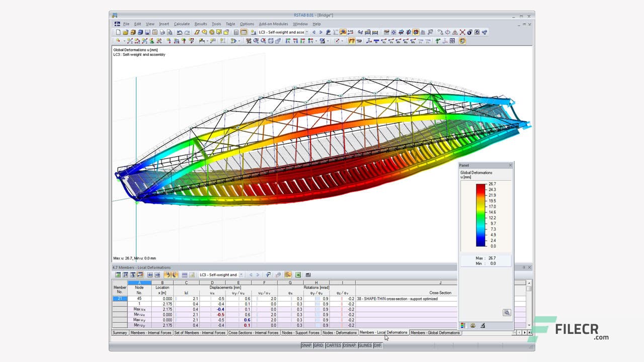Open the table's LC3 load case dropdown
Viewport: 644px width, 362px height.
(241, 275)
